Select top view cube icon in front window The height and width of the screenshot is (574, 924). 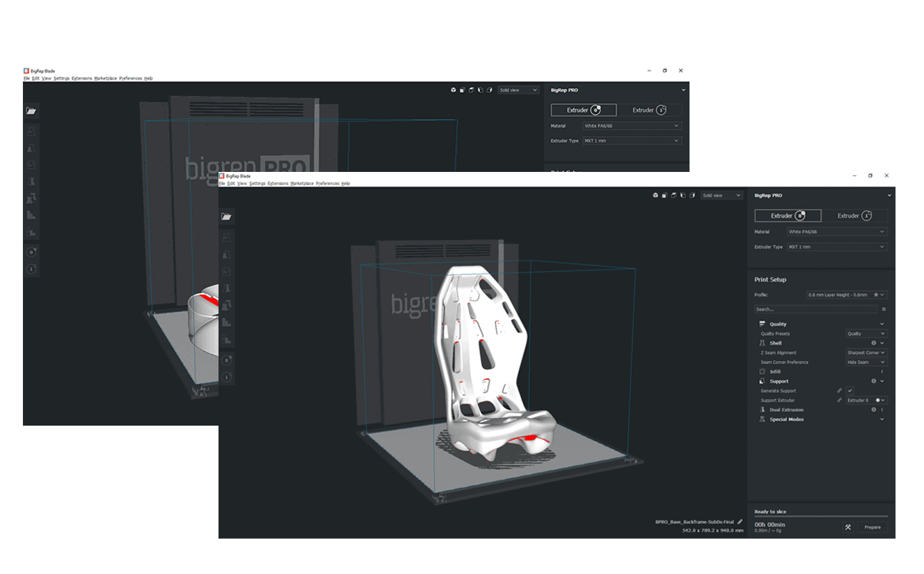pyautogui.click(x=674, y=195)
